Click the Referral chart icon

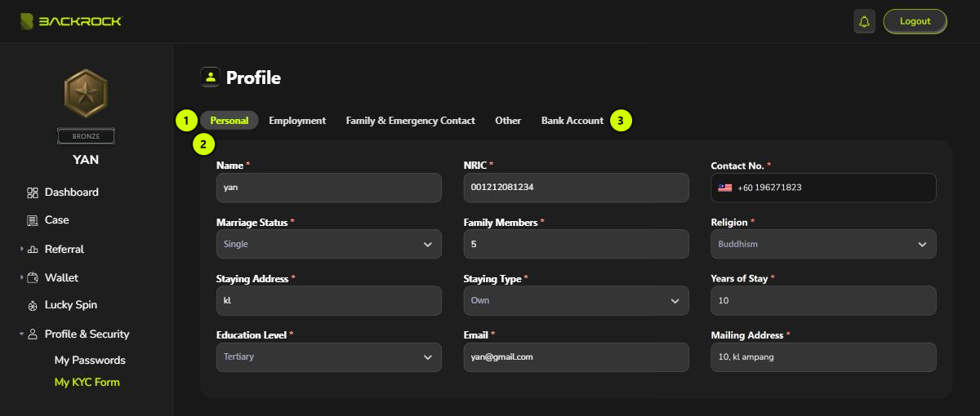coord(33,249)
